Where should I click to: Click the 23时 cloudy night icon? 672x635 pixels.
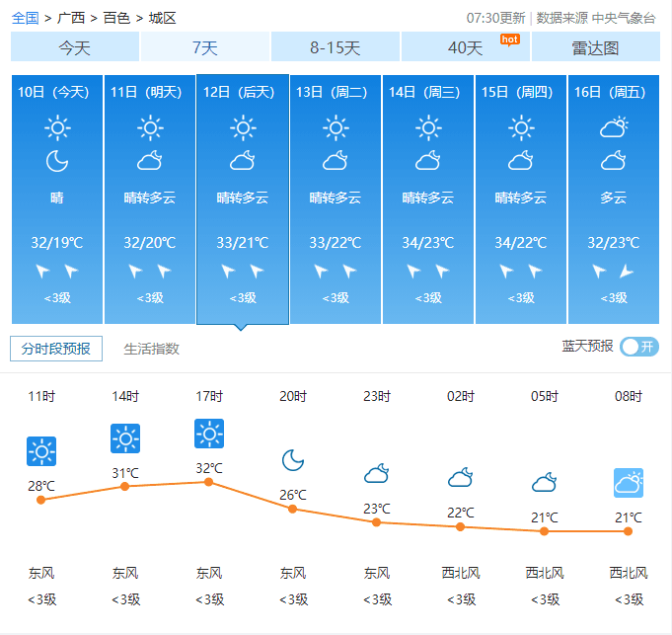coord(377,473)
